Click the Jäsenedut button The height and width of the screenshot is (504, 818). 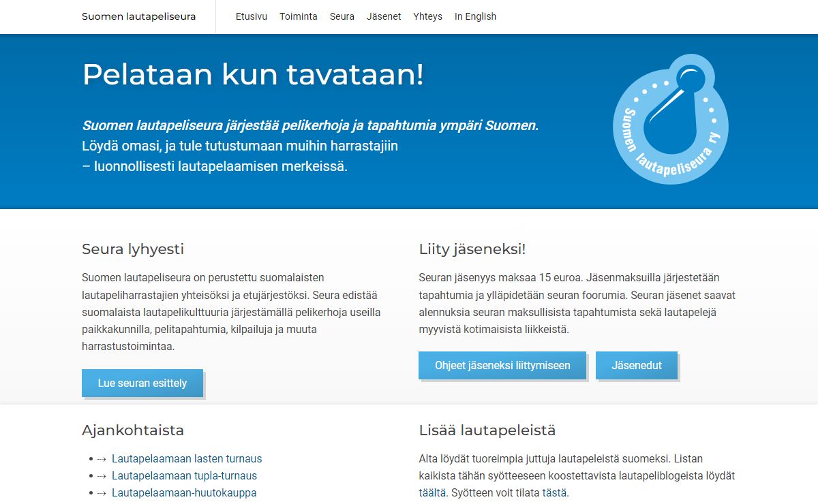tap(637, 365)
